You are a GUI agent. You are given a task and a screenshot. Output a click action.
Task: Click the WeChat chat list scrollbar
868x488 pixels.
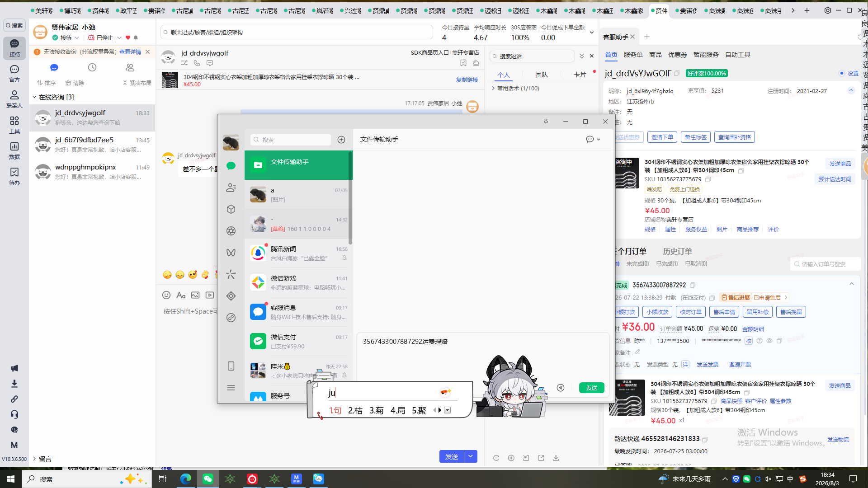350,197
